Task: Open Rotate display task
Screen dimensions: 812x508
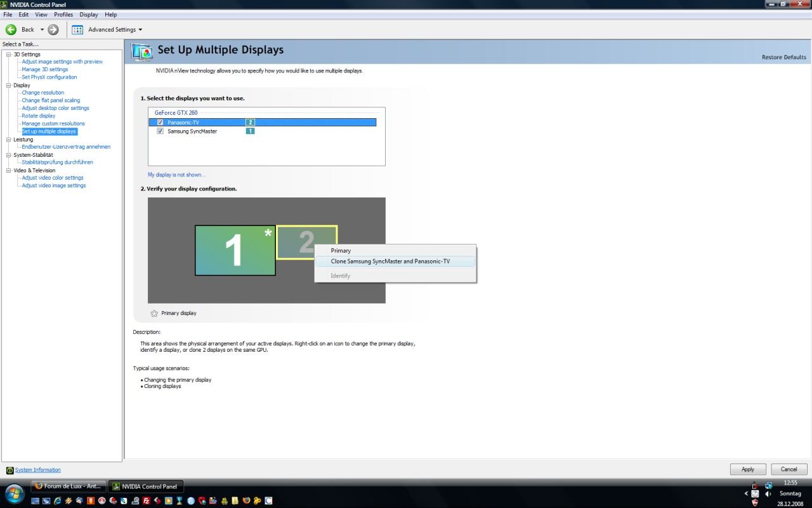Action: point(39,116)
